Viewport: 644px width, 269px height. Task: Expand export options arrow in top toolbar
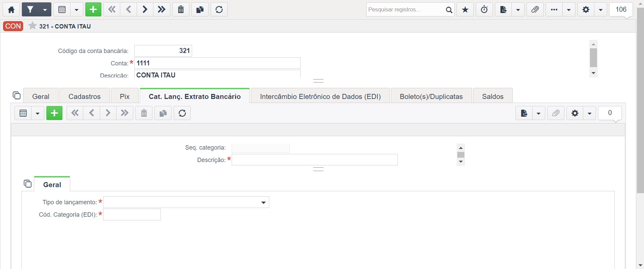click(x=518, y=9)
